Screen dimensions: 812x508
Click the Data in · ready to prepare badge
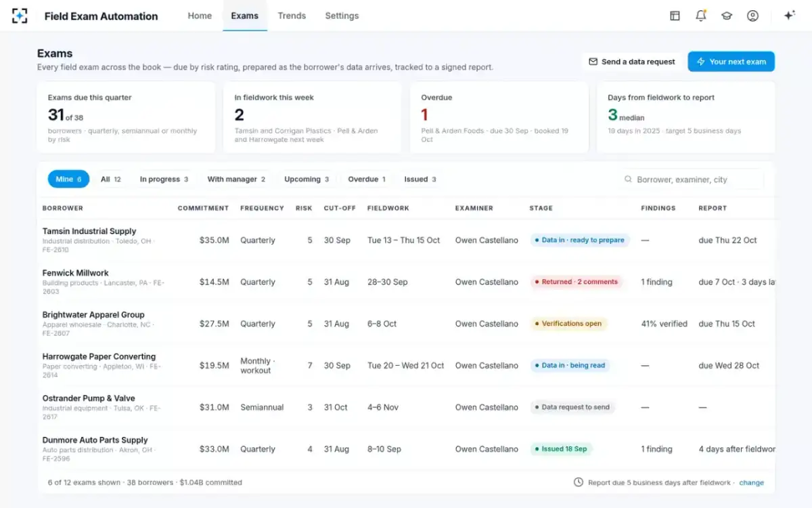click(x=580, y=240)
